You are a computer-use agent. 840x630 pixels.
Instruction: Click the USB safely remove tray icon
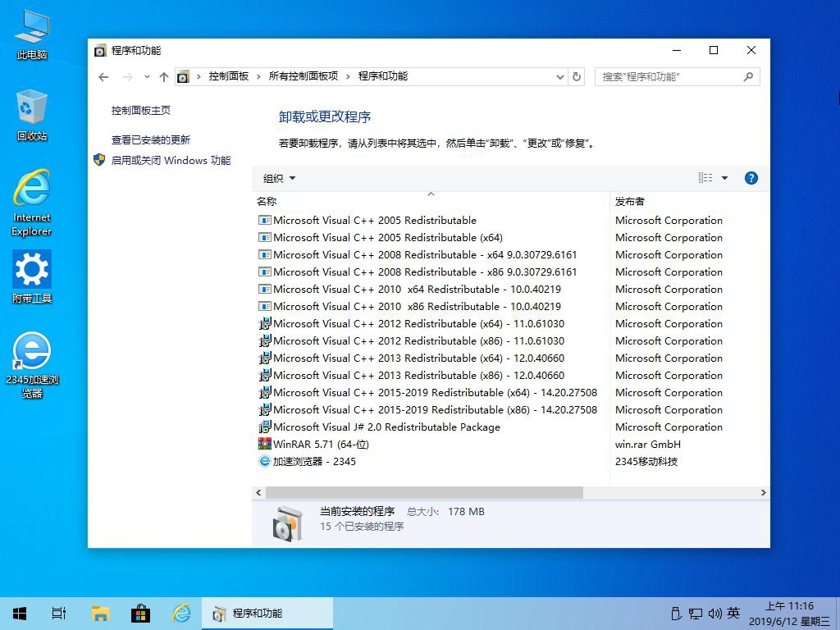pyautogui.click(x=676, y=614)
